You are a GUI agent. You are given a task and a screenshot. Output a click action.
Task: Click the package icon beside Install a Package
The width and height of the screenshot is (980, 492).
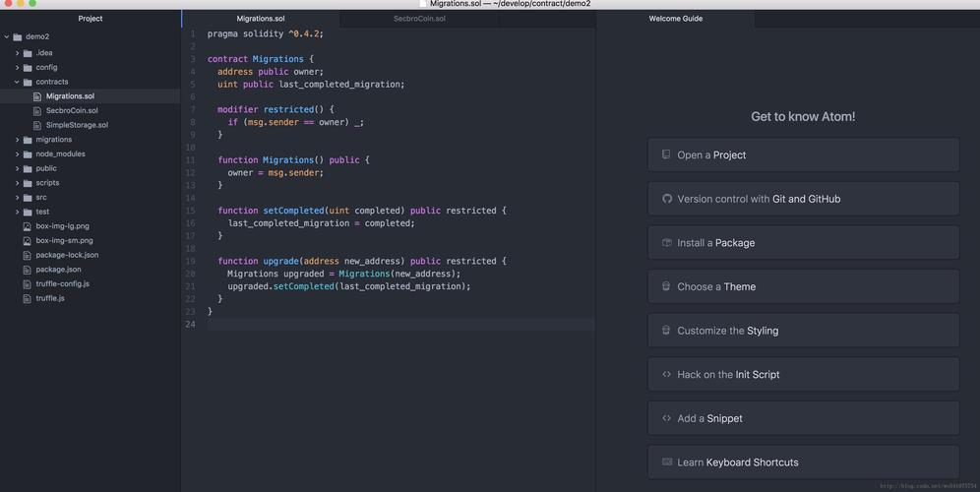coord(666,242)
